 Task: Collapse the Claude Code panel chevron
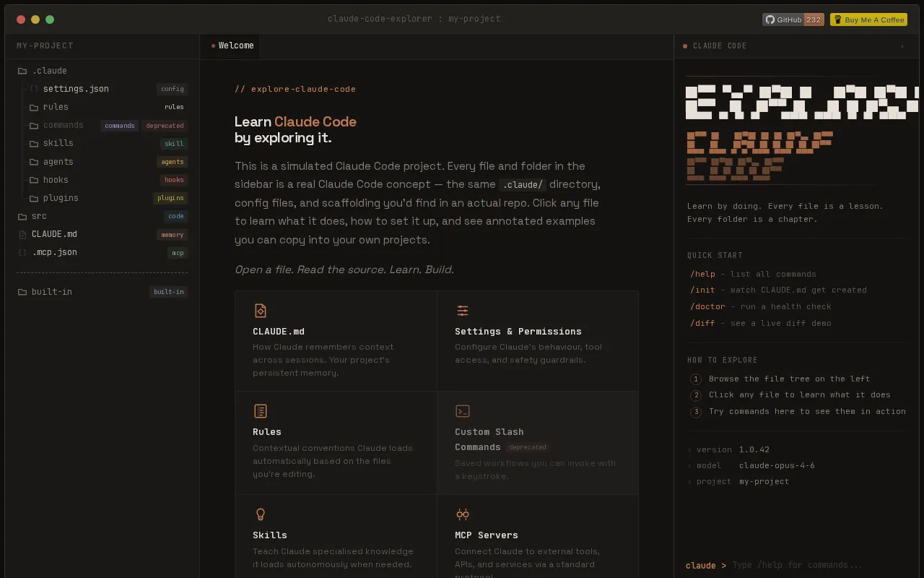pos(902,46)
